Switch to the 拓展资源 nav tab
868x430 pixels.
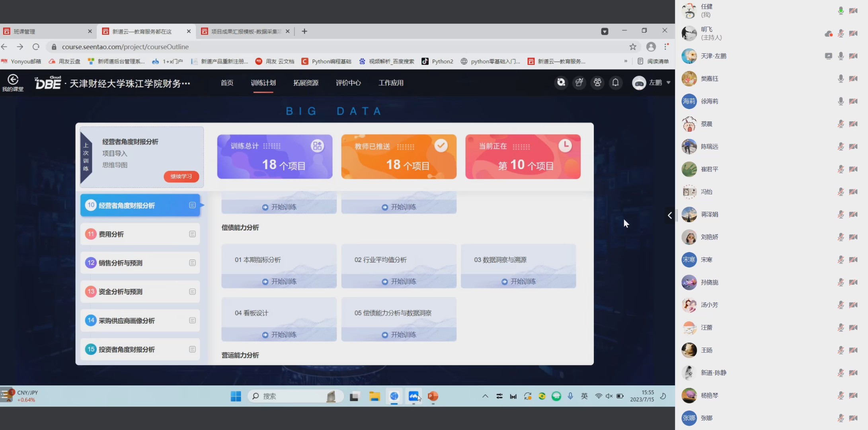click(x=306, y=83)
